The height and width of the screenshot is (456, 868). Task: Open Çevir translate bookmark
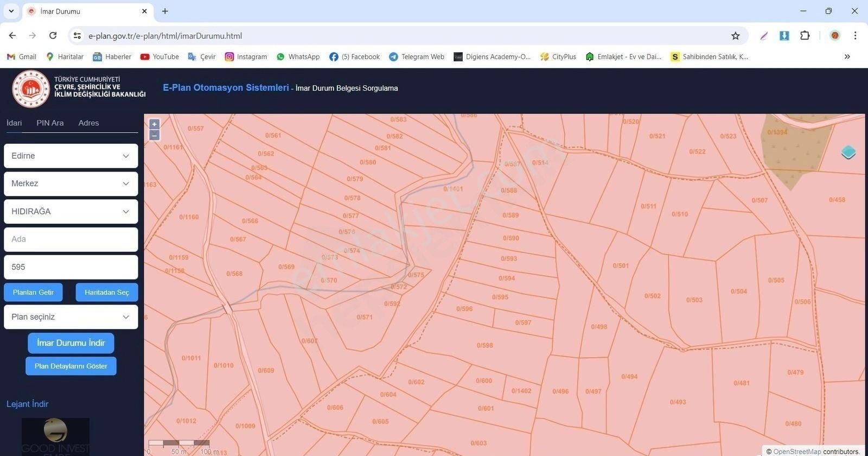pos(201,56)
